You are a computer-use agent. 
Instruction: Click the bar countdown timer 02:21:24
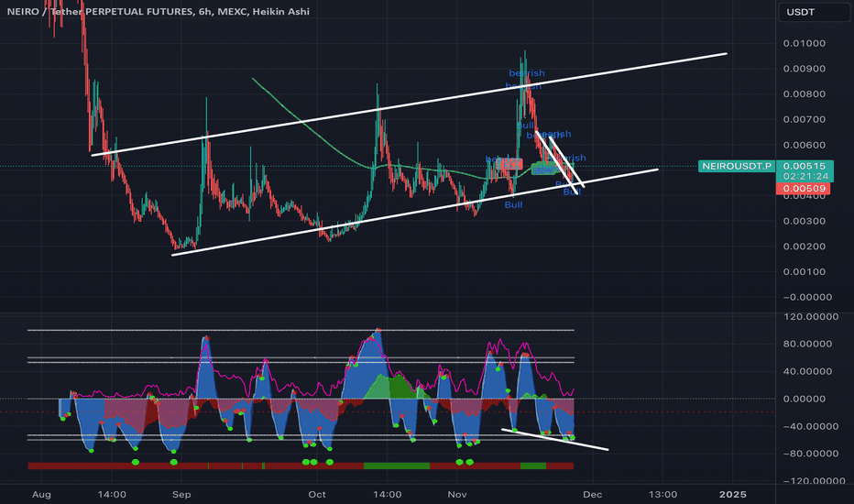pyautogui.click(x=805, y=177)
